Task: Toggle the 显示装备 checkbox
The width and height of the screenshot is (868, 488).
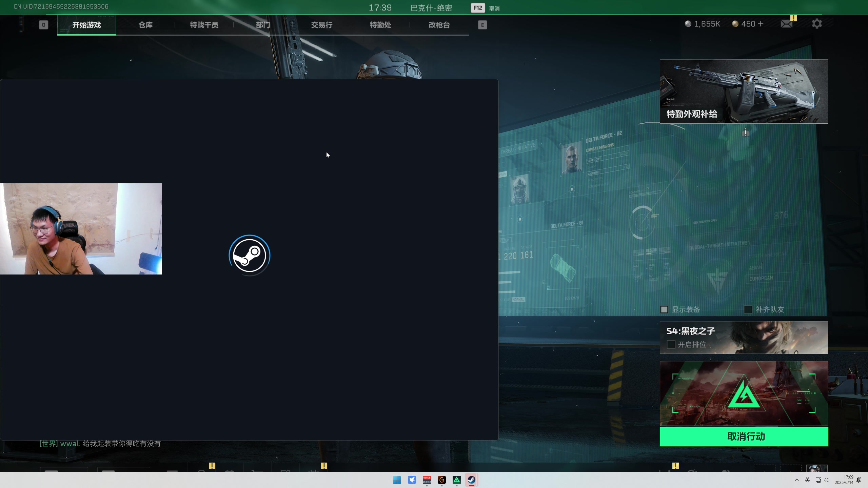Action: click(664, 309)
